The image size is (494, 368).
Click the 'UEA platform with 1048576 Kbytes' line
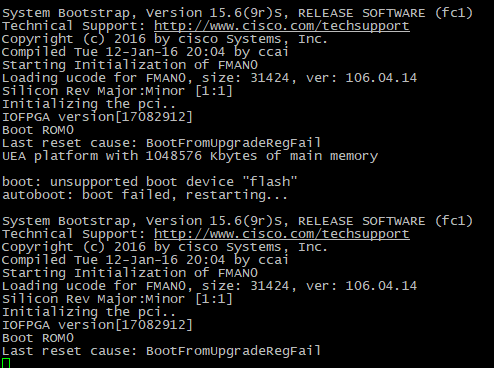click(x=190, y=156)
